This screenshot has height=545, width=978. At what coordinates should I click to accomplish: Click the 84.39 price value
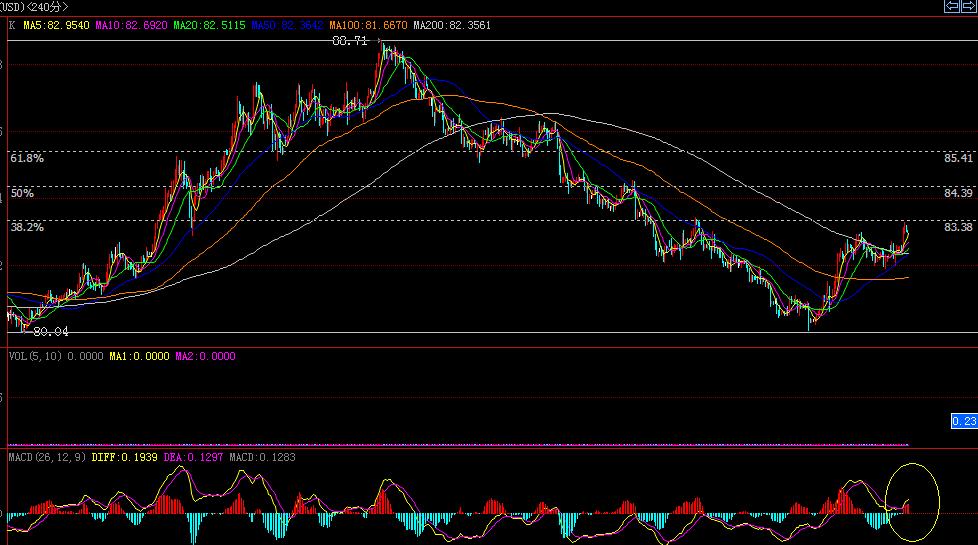coord(958,193)
